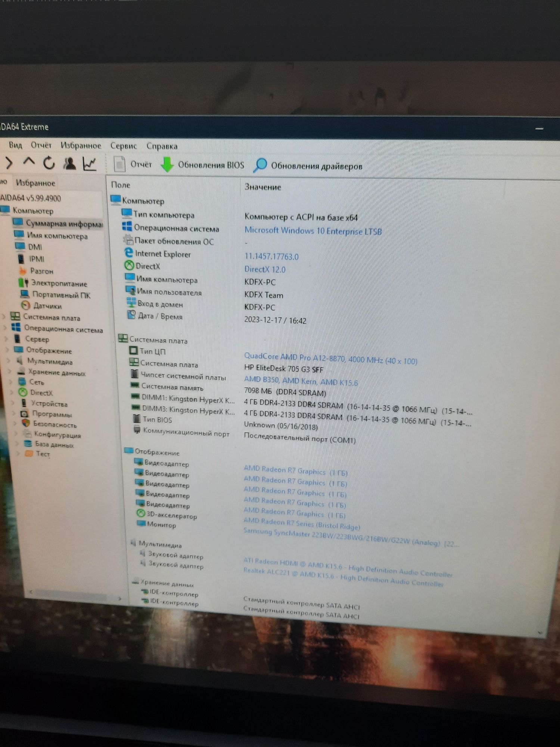Switch to the Избранное sidebar tab
This screenshot has height=747, width=560.
[35, 183]
